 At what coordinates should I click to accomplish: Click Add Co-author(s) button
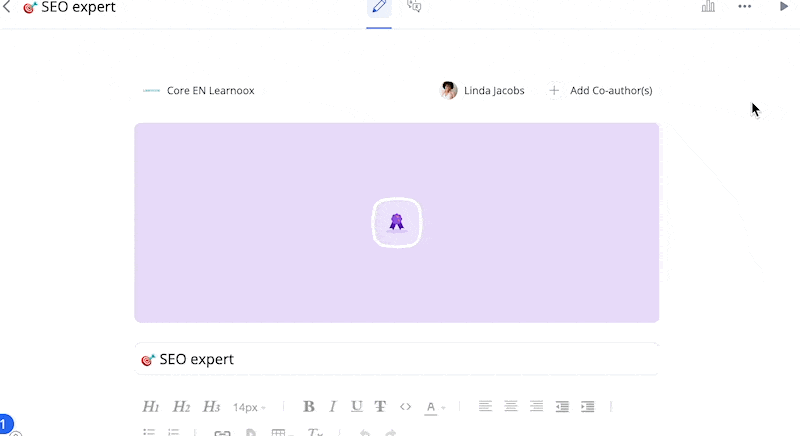tap(600, 91)
